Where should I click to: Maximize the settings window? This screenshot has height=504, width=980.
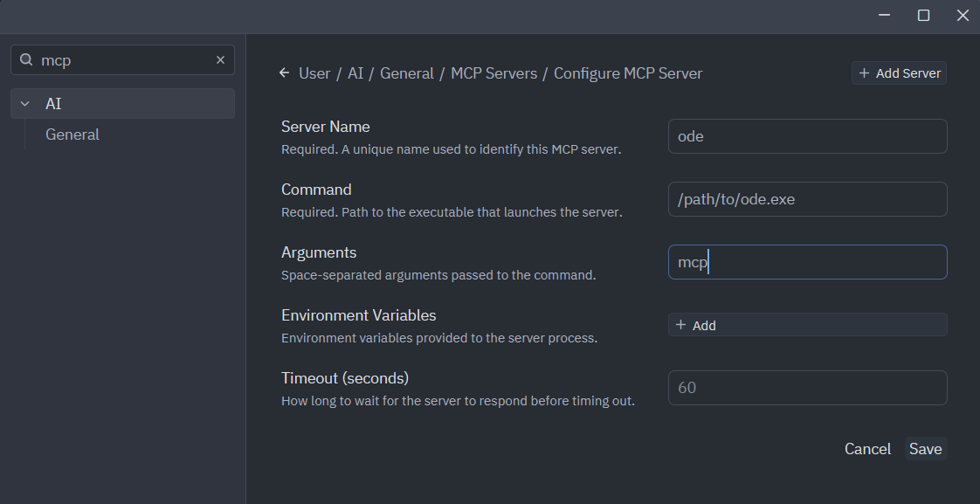923,15
